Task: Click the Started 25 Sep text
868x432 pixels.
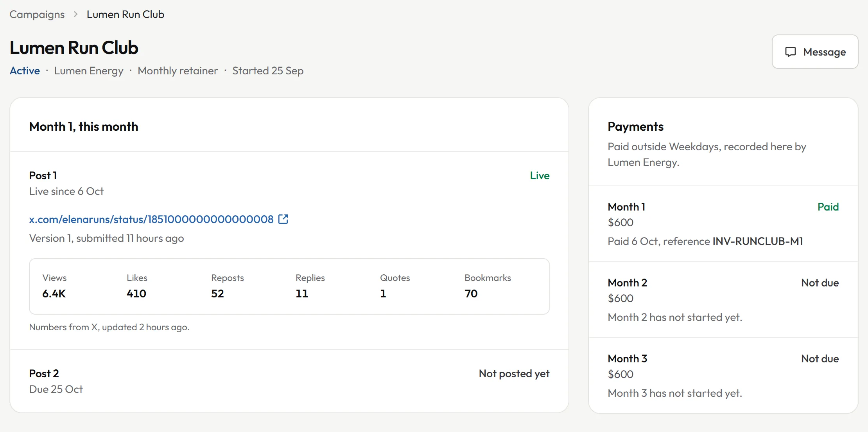Action: (268, 71)
